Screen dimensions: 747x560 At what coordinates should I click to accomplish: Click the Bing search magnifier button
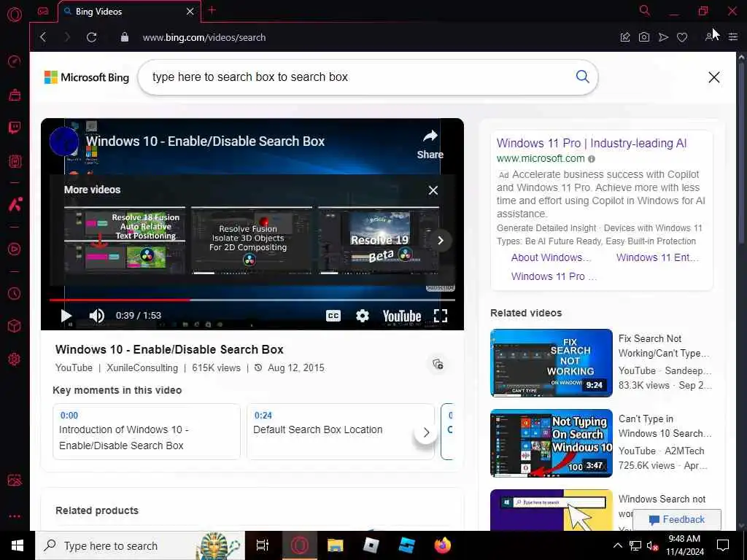point(582,77)
